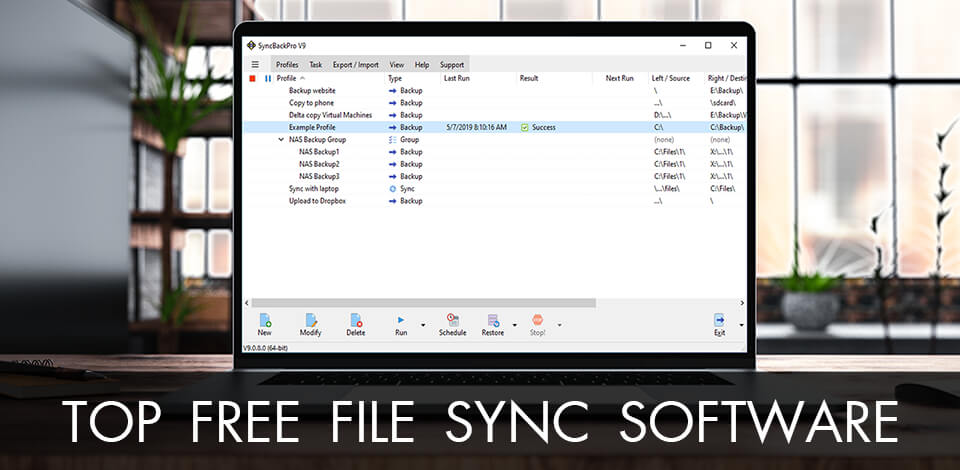Screen dimensions: 960x470
Task: Select the Upload to Dropbox profile
Action: (x=317, y=201)
